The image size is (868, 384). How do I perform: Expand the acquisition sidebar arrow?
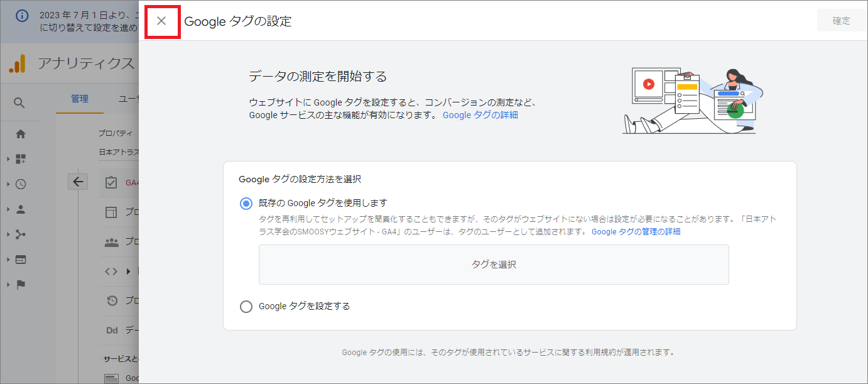8,234
